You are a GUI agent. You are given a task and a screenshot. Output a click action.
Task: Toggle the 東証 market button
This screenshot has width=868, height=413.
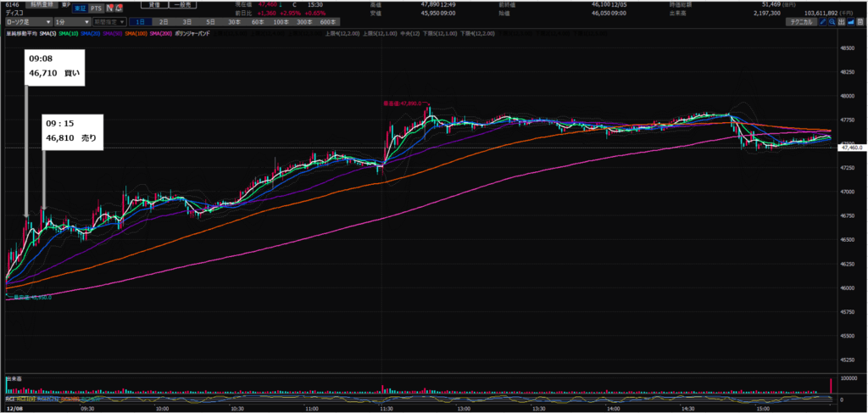point(78,7)
